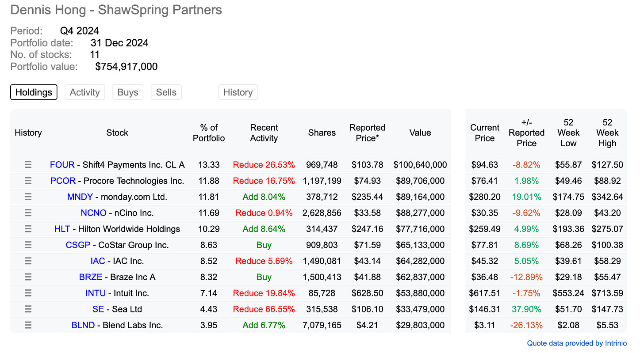644x353 pixels.
Task: Open history icon for PCOR Procore row
Action: click(x=28, y=181)
